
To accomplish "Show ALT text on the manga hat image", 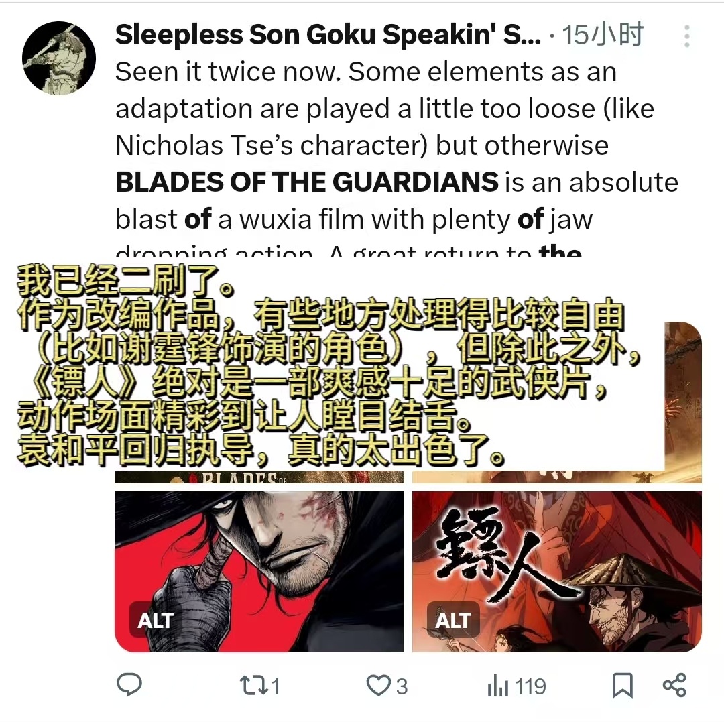I will (155, 620).
